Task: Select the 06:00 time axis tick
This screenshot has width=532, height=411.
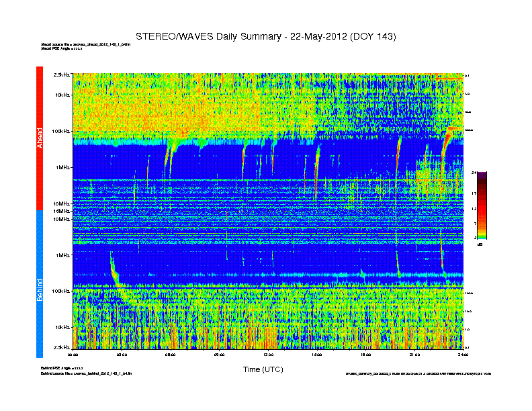Action: [x=171, y=354]
